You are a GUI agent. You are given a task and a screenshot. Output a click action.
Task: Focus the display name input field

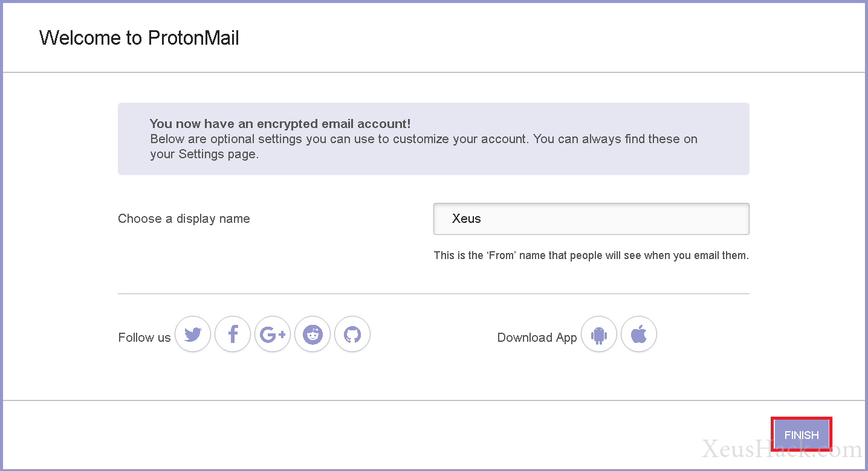pos(591,219)
